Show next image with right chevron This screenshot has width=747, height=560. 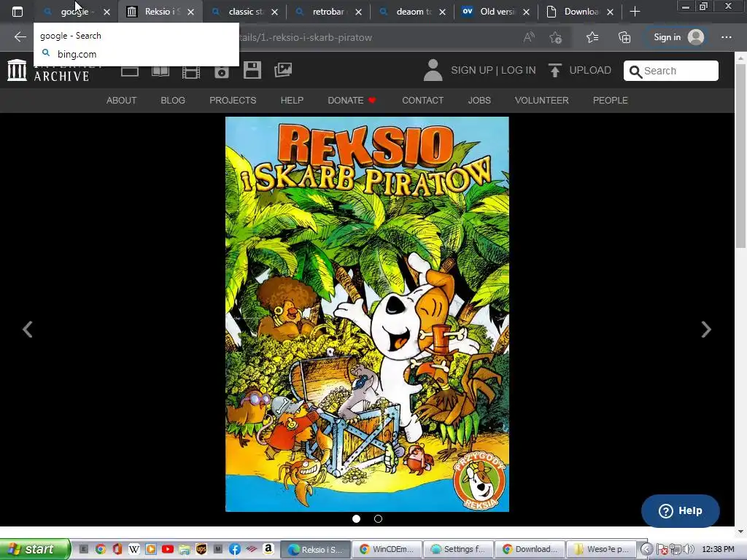(x=706, y=329)
